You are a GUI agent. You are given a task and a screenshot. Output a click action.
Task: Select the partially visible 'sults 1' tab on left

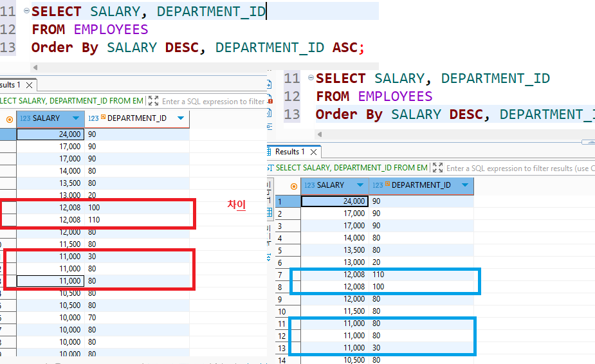point(10,85)
